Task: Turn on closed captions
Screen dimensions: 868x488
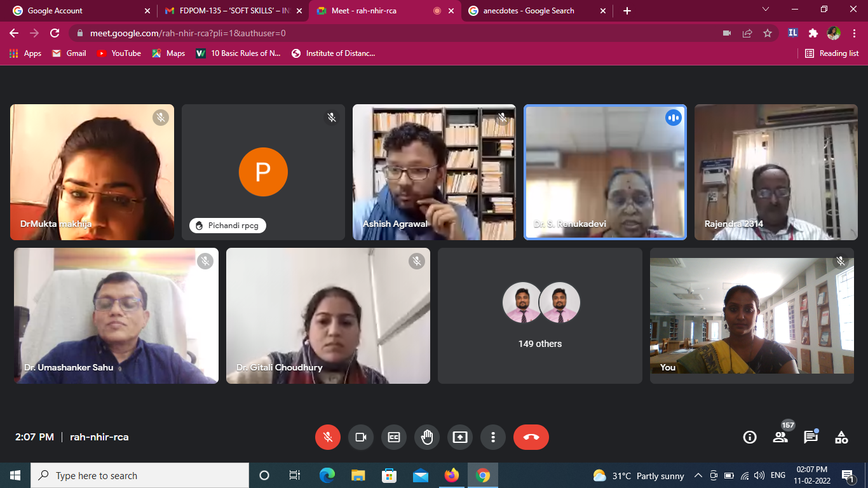Action: (394, 437)
